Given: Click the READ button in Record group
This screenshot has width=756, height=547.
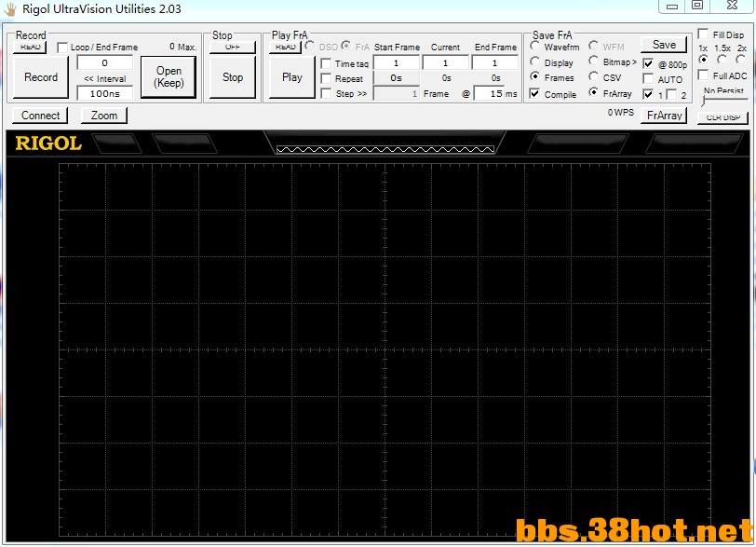Looking at the screenshot, I should coord(31,48).
